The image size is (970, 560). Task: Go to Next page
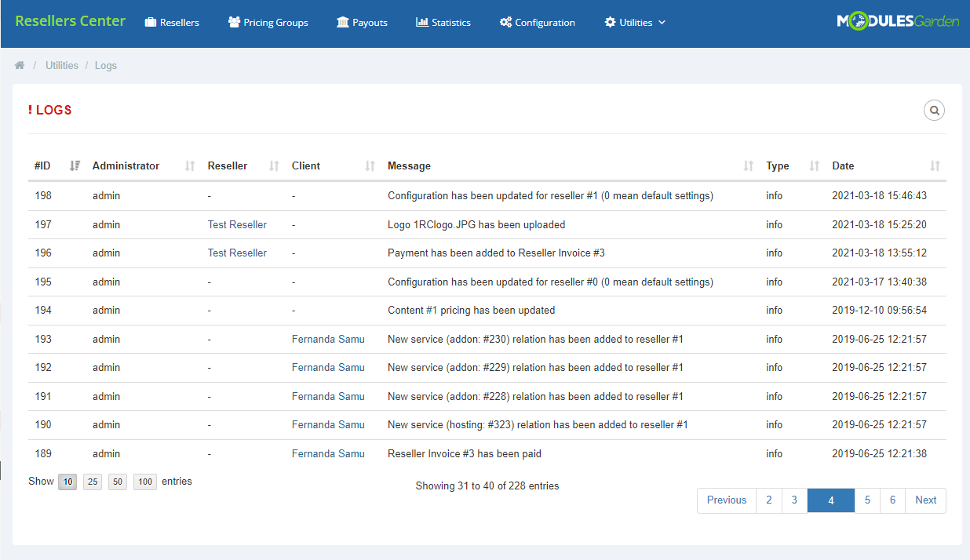click(926, 500)
